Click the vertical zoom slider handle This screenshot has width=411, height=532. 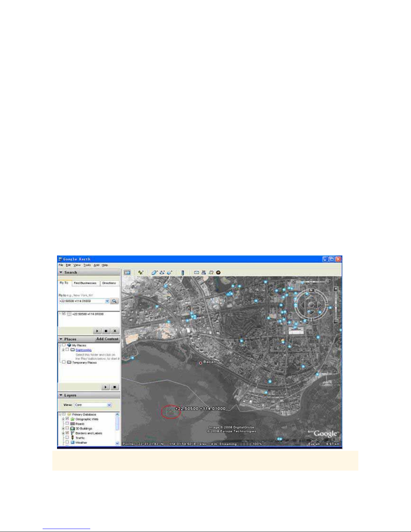[x=336, y=306]
